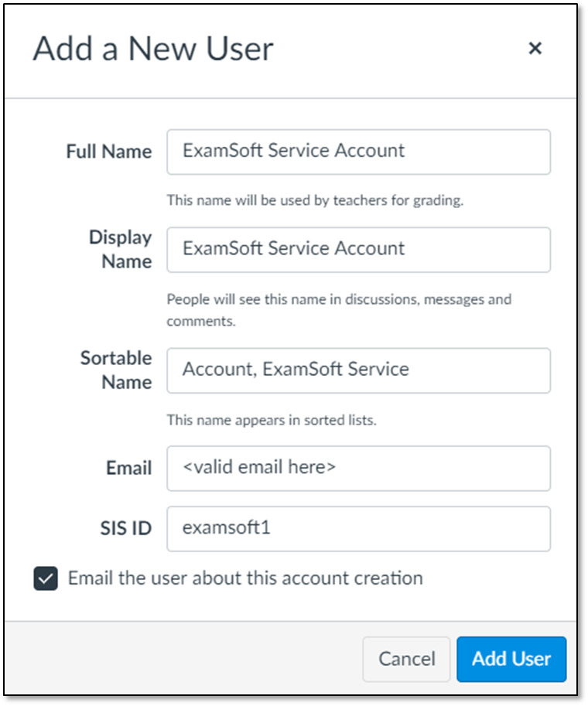Click the Add User button
Image resolution: width=588 pixels, height=706 pixels.
coord(511,659)
